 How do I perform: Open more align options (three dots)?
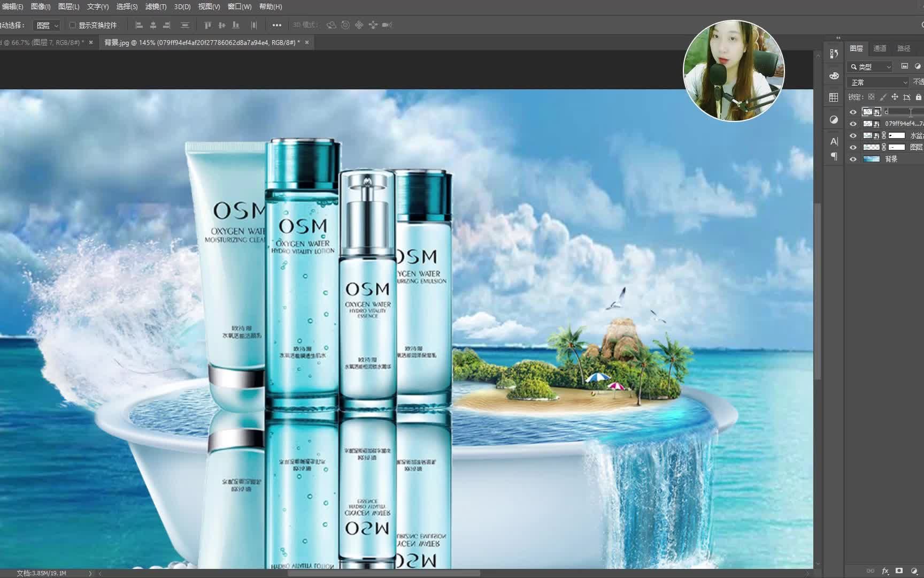click(x=276, y=25)
